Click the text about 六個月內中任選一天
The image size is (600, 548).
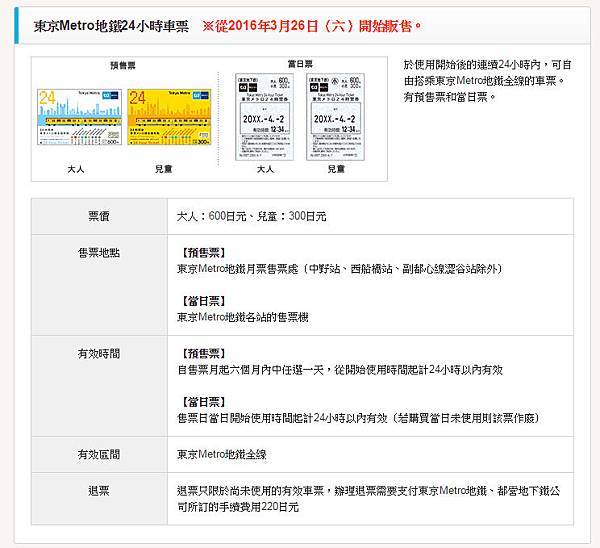340,370
